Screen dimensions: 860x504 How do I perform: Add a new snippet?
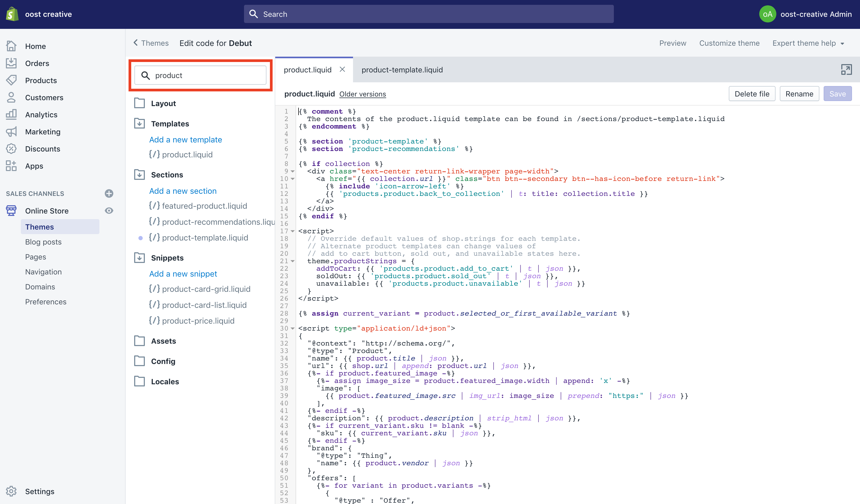click(x=183, y=274)
